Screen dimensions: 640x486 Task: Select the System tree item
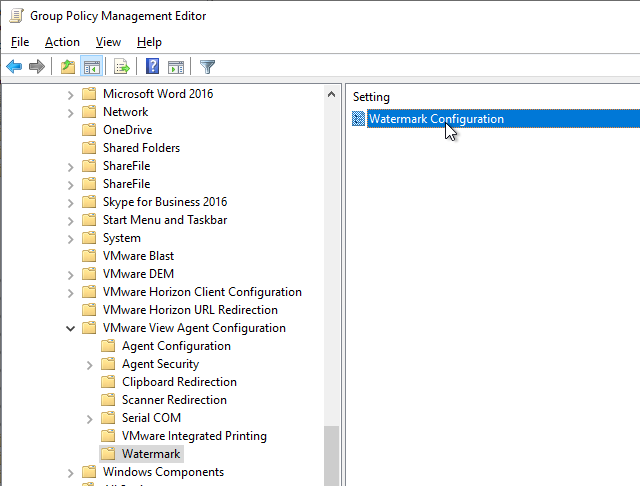coord(122,238)
